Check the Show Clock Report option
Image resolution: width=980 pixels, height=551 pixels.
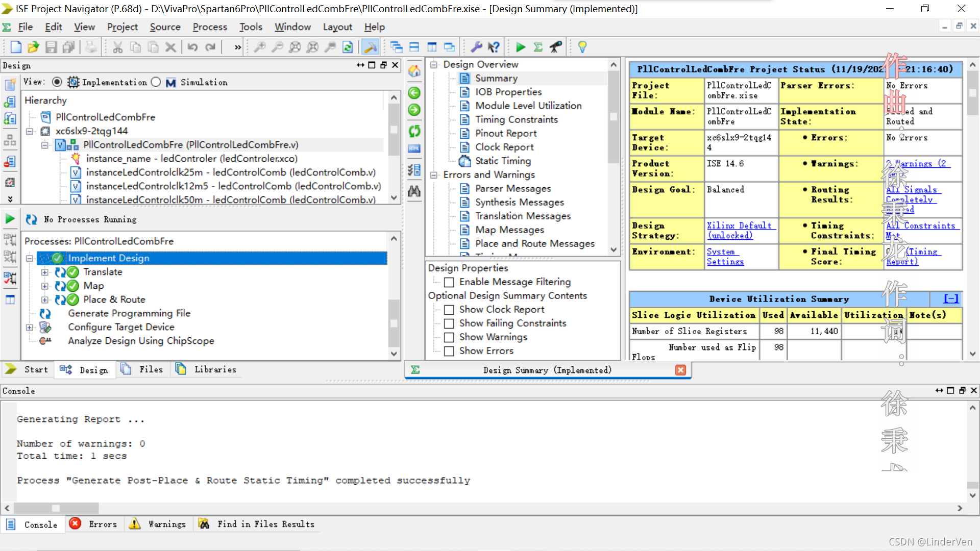coord(449,310)
